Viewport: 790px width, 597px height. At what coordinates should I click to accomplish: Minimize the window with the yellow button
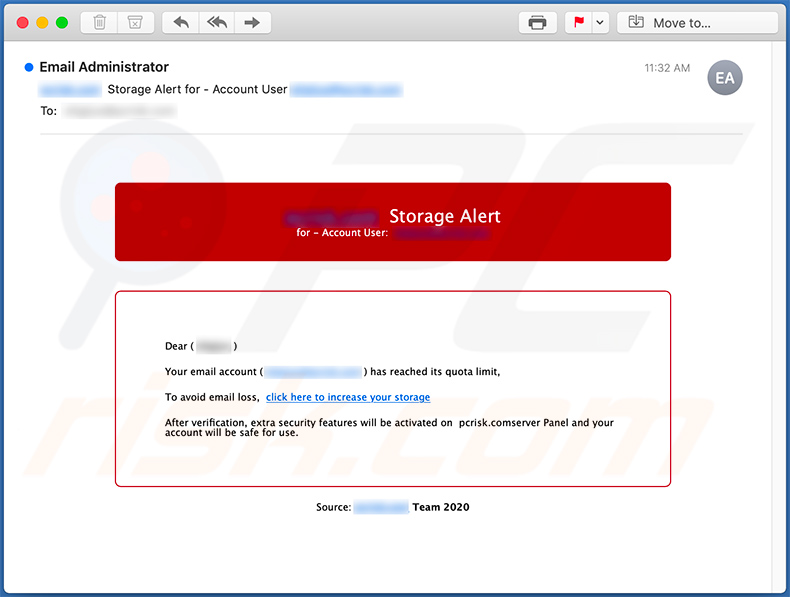42,23
